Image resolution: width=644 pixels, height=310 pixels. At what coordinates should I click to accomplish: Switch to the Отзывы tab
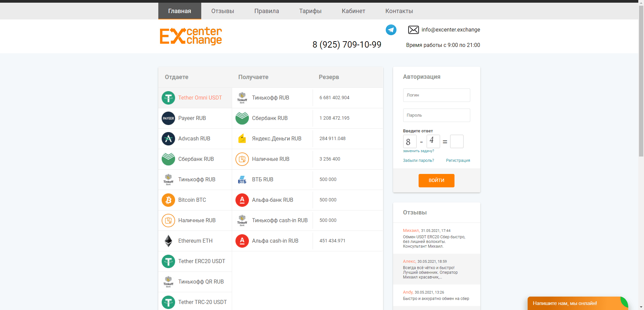point(222,11)
